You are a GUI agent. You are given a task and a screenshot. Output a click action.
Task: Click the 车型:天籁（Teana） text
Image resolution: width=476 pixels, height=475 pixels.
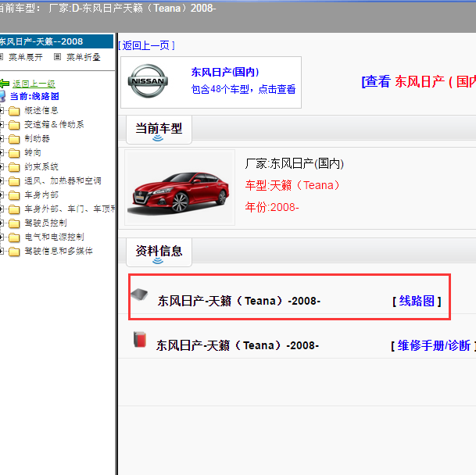click(x=292, y=185)
